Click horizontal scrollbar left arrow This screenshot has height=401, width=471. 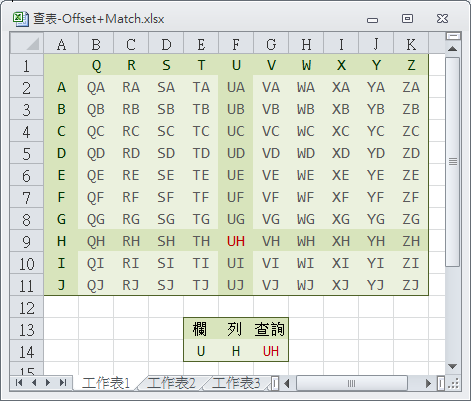coord(287,383)
